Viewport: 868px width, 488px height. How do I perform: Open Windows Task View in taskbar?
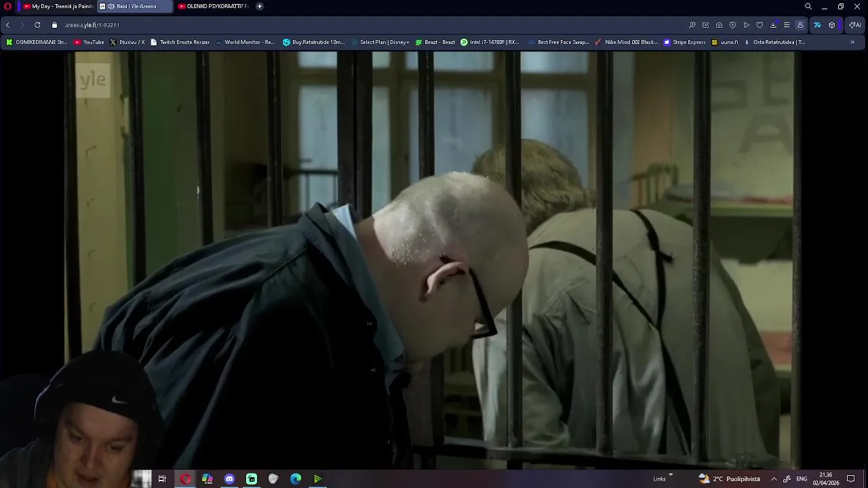click(x=162, y=479)
